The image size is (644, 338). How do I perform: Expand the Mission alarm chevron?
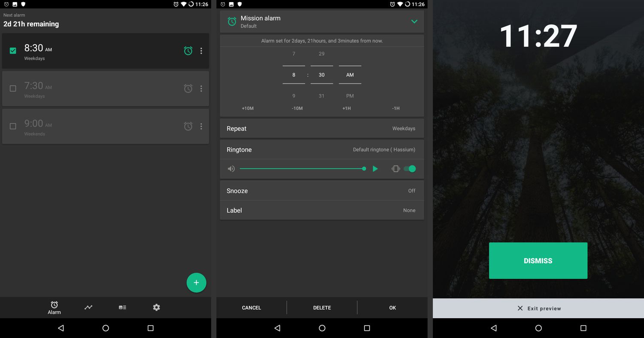(414, 21)
